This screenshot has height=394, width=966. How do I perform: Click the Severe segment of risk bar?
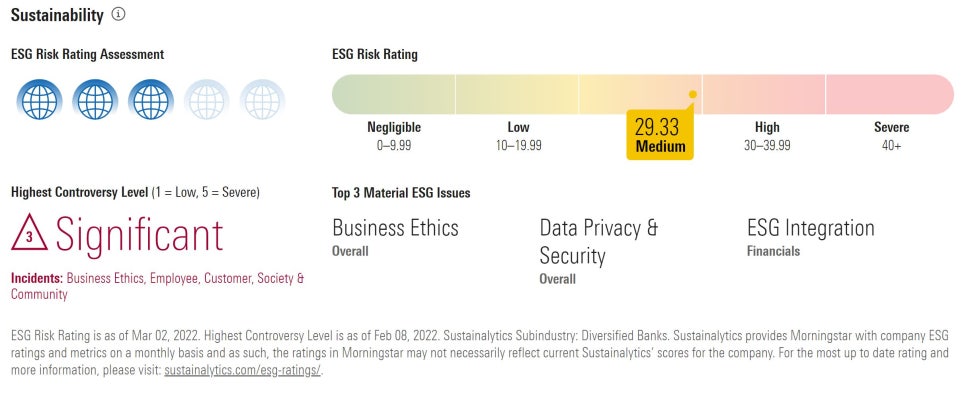coord(890,94)
